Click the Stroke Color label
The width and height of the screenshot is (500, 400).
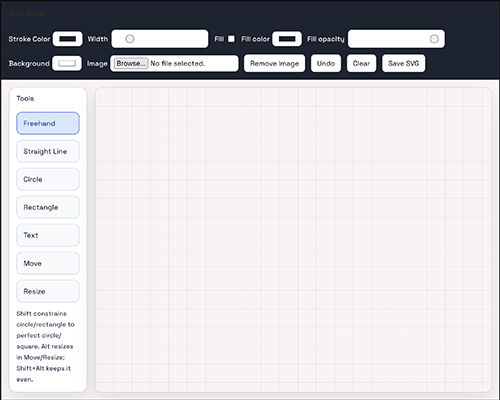(29, 39)
